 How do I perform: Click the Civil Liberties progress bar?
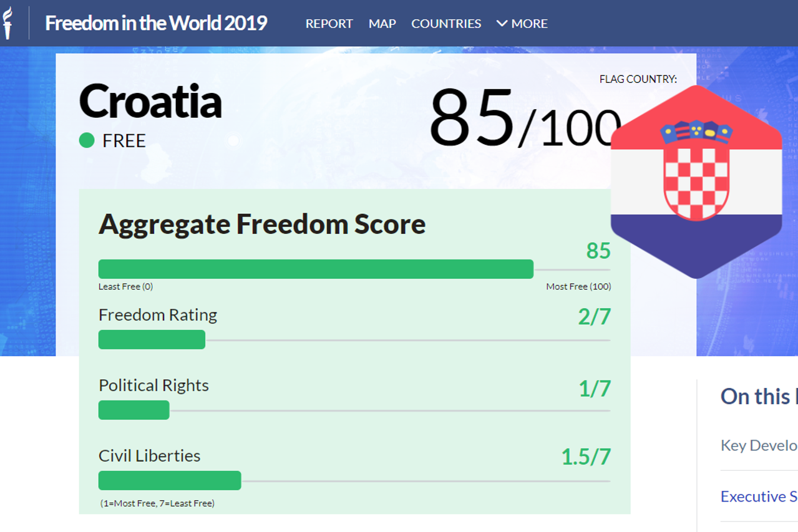[x=170, y=480]
